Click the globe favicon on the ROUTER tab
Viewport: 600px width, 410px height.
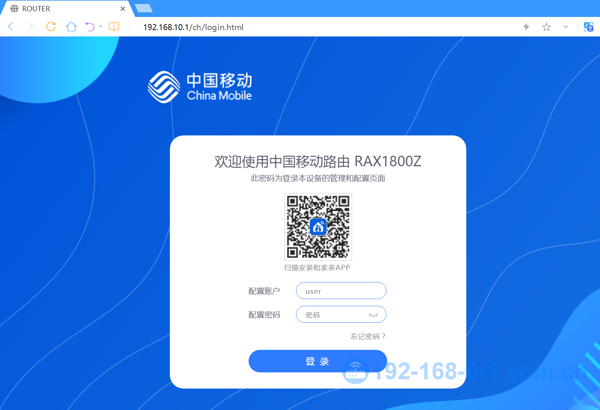[x=14, y=8]
